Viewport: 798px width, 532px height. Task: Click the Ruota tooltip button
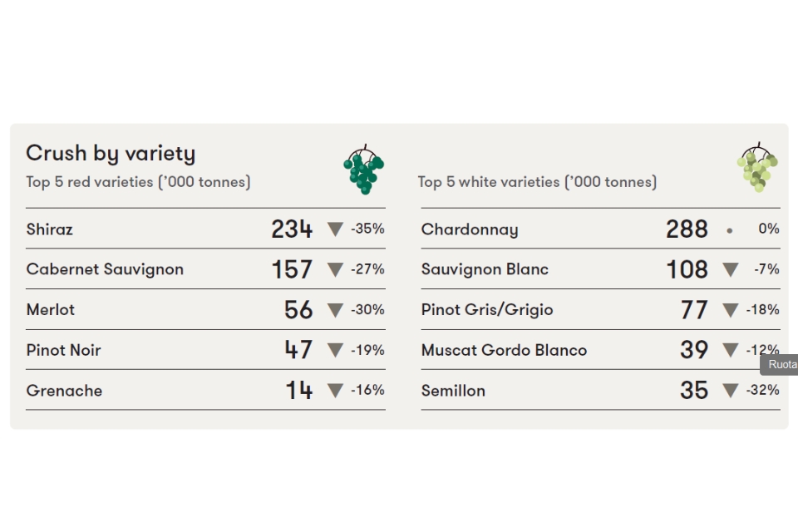pos(779,365)
